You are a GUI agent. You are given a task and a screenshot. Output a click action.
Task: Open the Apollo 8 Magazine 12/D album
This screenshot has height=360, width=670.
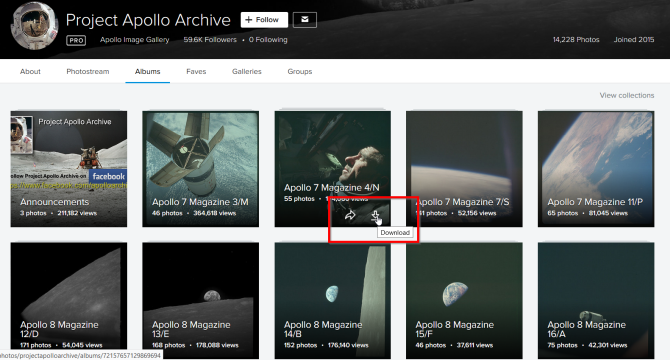point(69,300)
